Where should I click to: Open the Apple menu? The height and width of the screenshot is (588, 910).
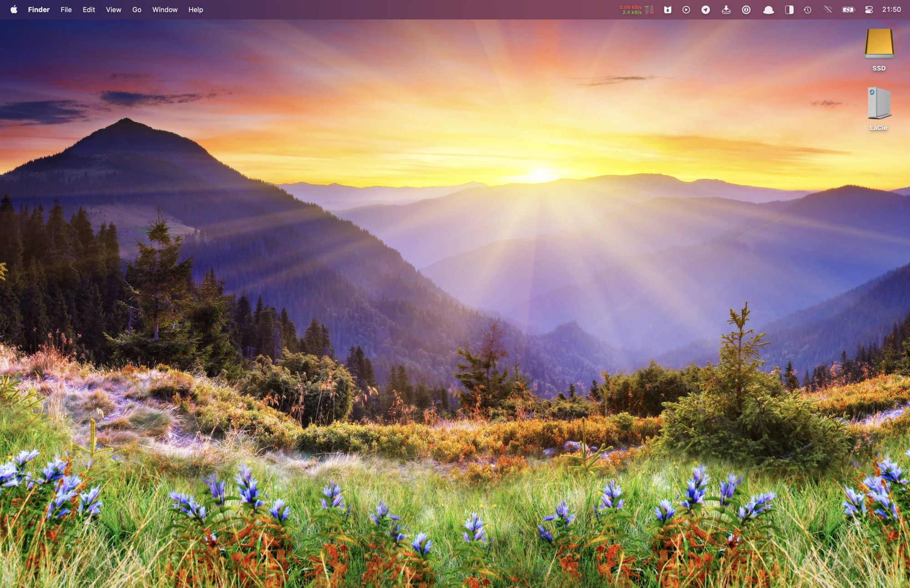coord(14,10)
